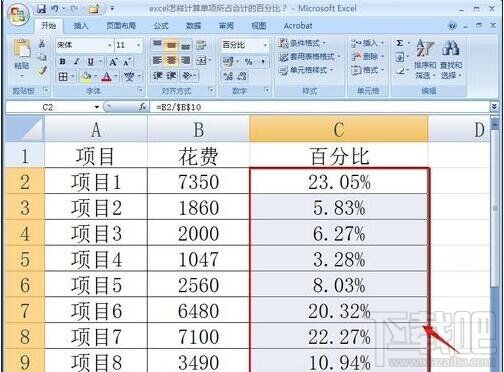The image size is (504, 372).
Task: Click the fx insert function button
Action: (142, 107)
